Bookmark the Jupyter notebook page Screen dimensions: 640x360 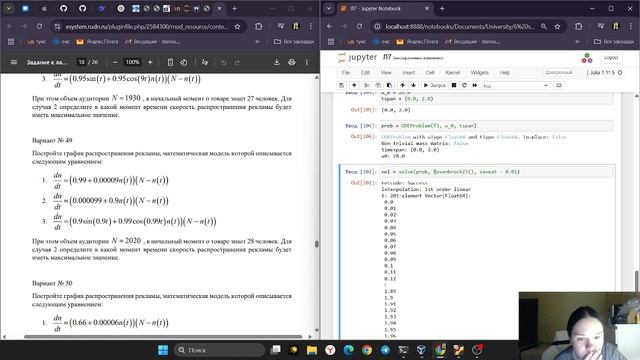point(557,27)
